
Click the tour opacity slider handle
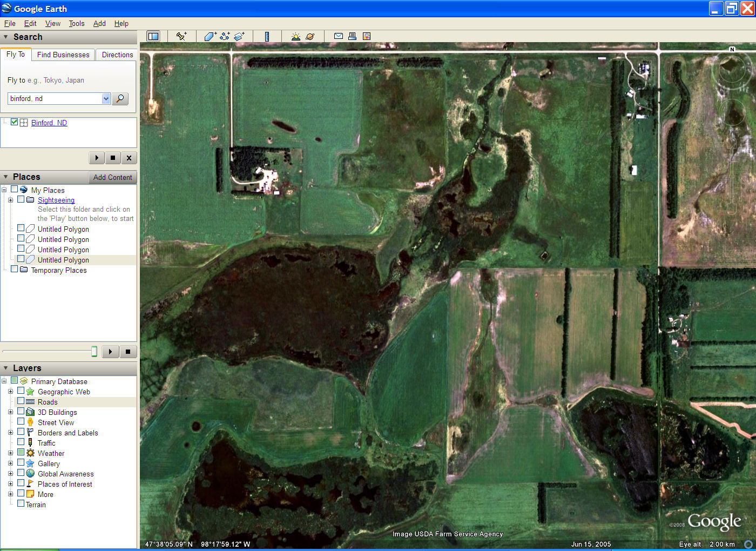pos(94,352)
